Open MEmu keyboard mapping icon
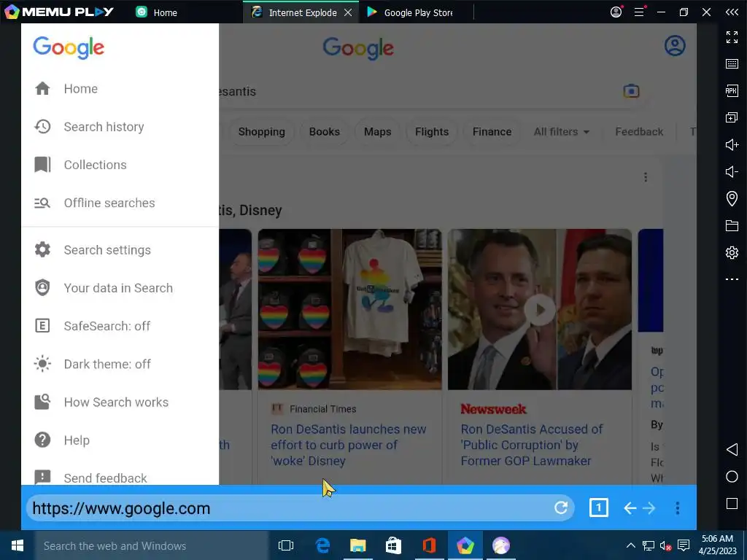This screenshot has height=560, width=747. click(732, 64)
